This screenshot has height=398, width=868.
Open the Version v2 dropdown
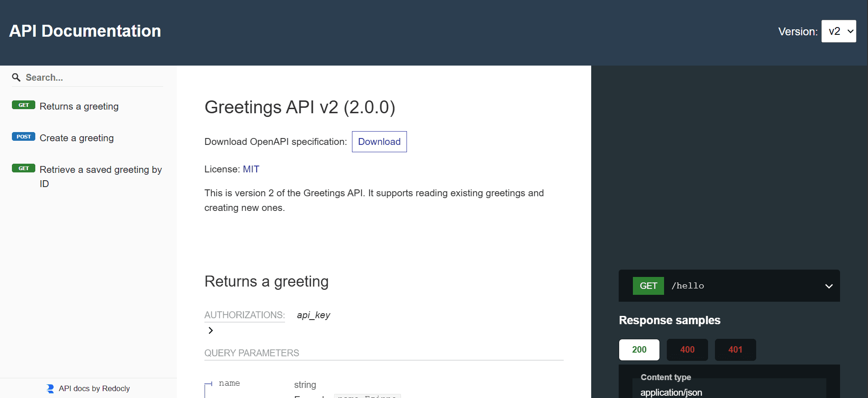pos(838,31)
